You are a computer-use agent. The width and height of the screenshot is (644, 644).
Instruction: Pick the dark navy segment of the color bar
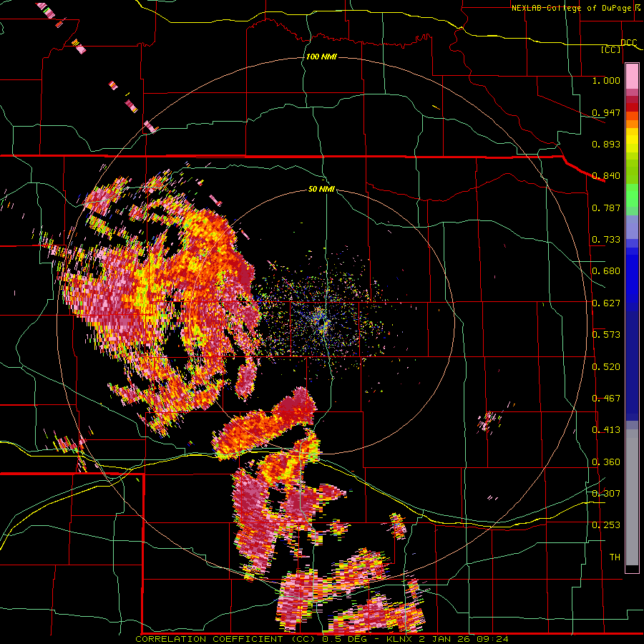632,366
